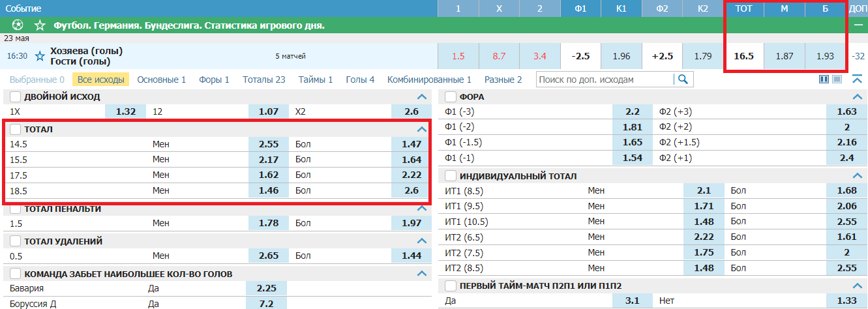
Task: Star the Bundesliga league header
Action: (40, 25)
